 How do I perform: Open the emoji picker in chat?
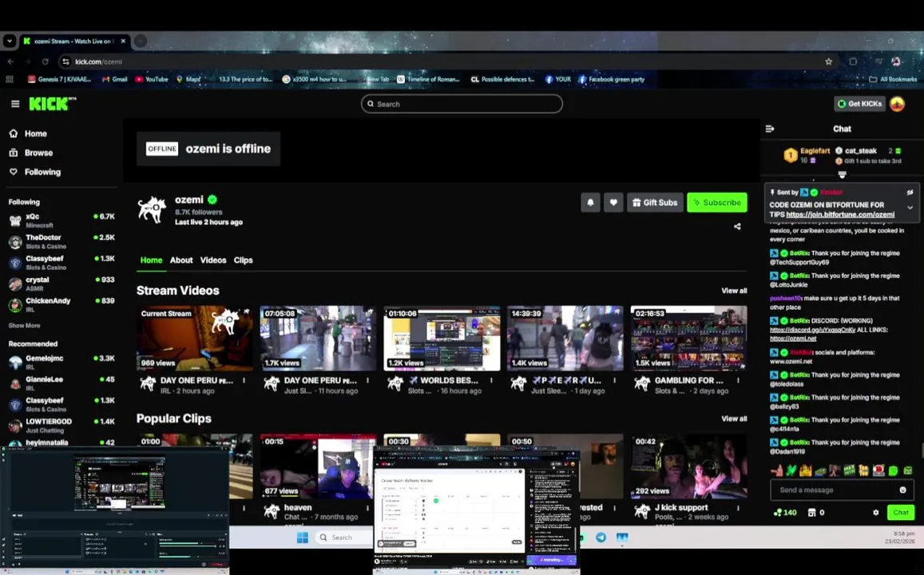click(x=902, y=490)
